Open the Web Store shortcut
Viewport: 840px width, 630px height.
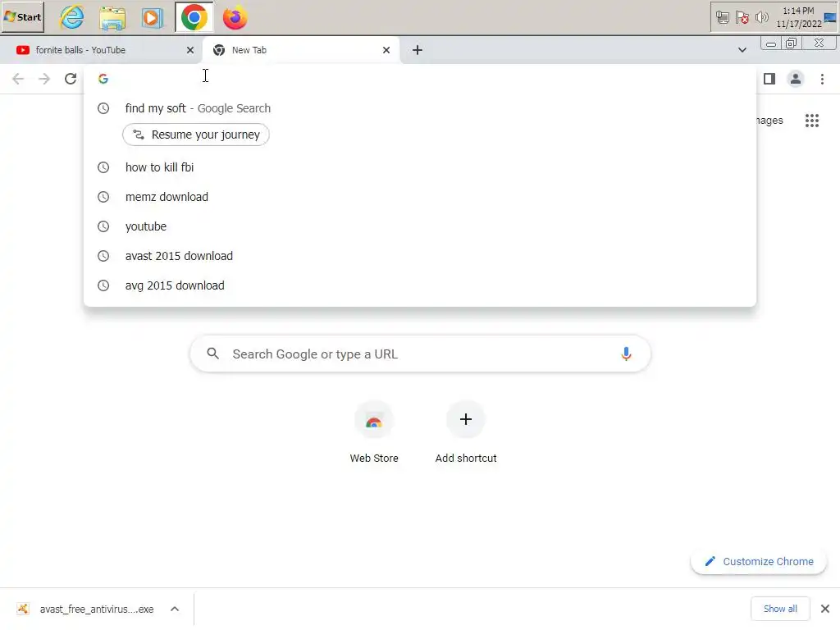[x=374, y=433]
